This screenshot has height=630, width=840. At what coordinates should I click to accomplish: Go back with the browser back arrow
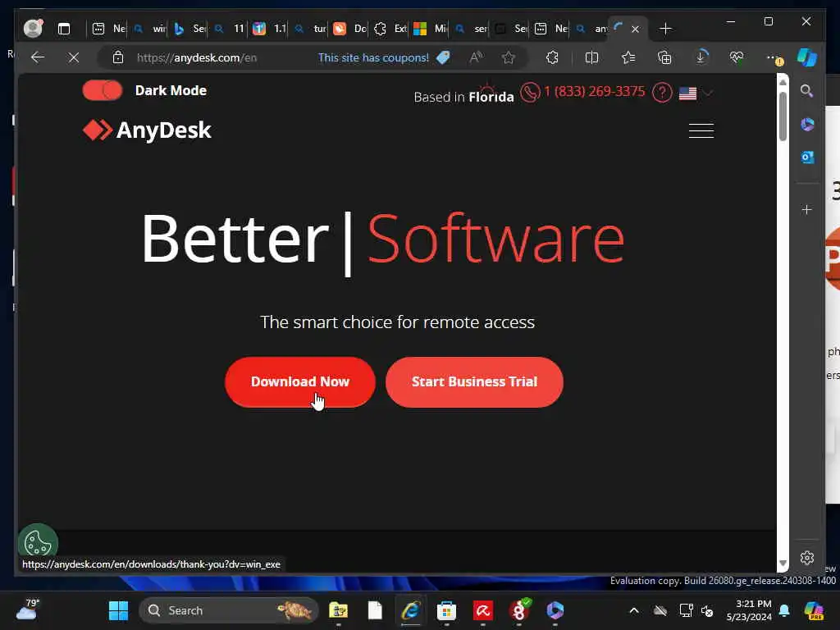[x=38, y=57]
